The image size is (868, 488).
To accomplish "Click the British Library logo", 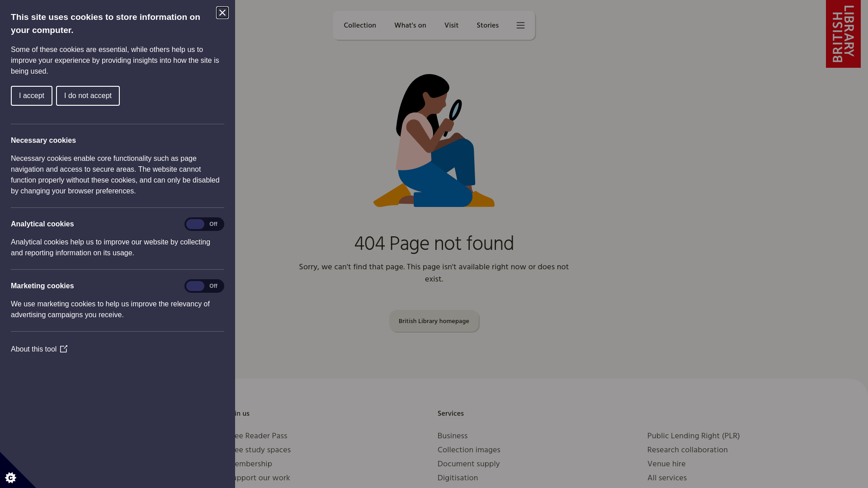I will (843, 34).
